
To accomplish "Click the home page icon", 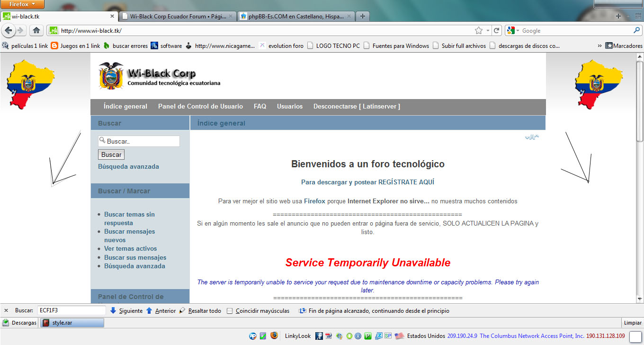I will click(x=36, y=30).
